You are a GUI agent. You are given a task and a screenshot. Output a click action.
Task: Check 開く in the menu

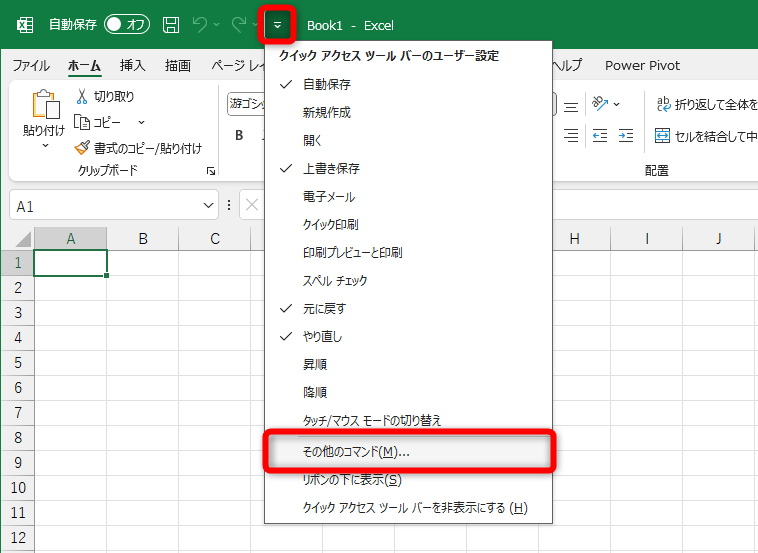(x=408, y=141)
